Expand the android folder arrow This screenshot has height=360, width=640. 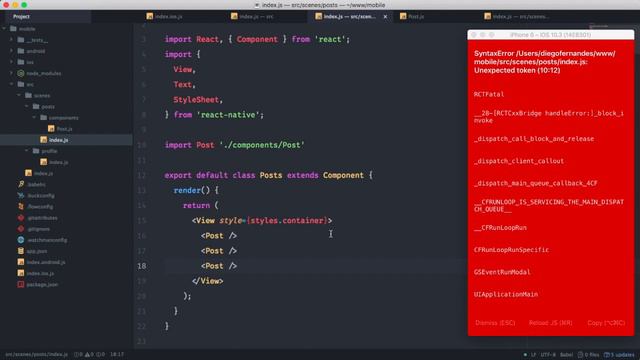click(11, 51)
